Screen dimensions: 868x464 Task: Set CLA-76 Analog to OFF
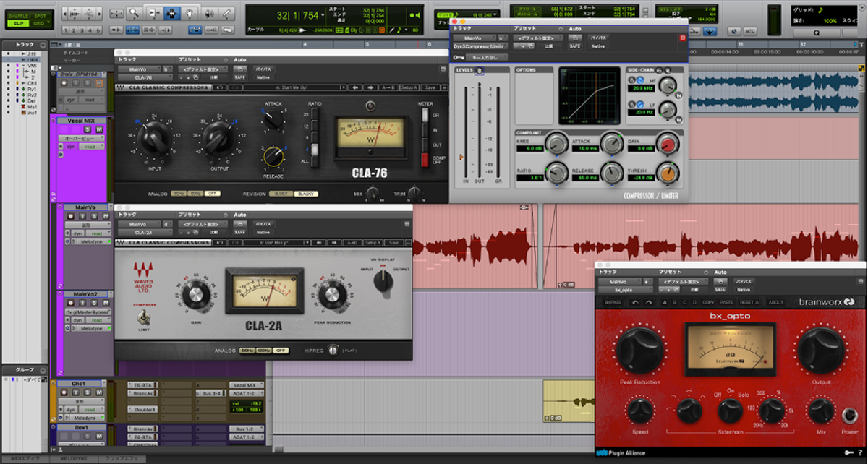tap(213, 194)
